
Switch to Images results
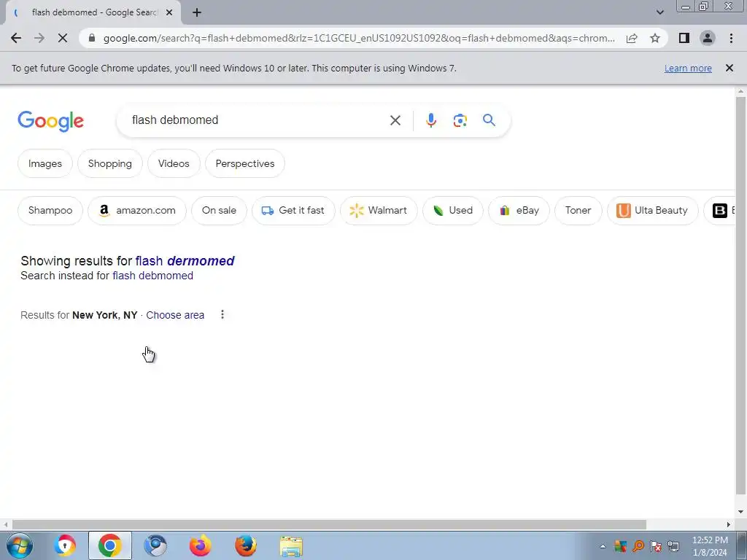click(44, 163)
